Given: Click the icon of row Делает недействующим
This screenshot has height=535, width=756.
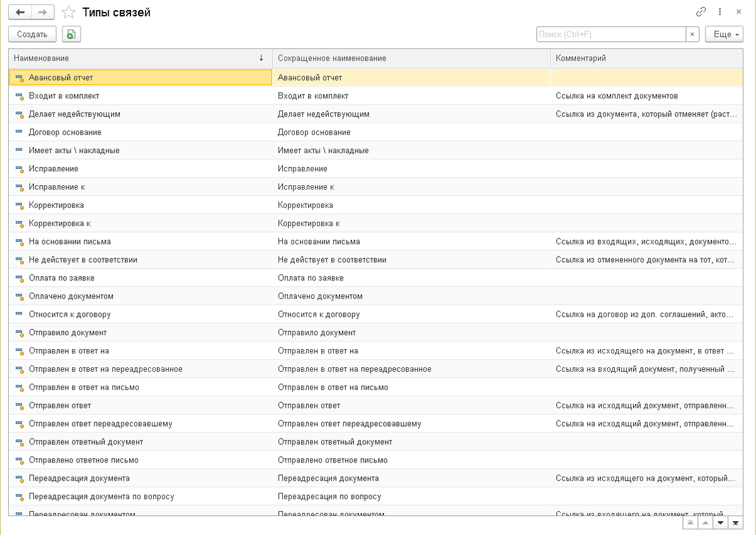Looking at the screenshot, I should coord(20,115).
